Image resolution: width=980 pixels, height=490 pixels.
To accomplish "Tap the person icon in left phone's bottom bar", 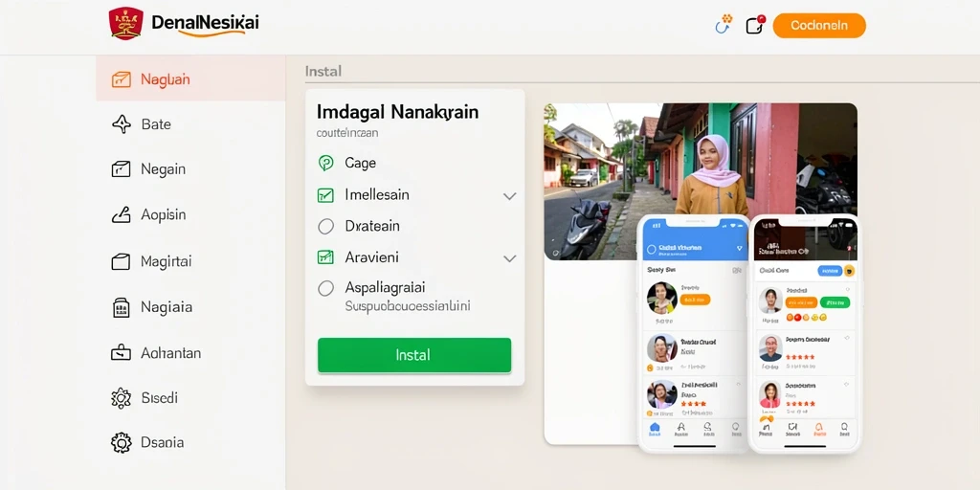I will (x=681, y=428).
